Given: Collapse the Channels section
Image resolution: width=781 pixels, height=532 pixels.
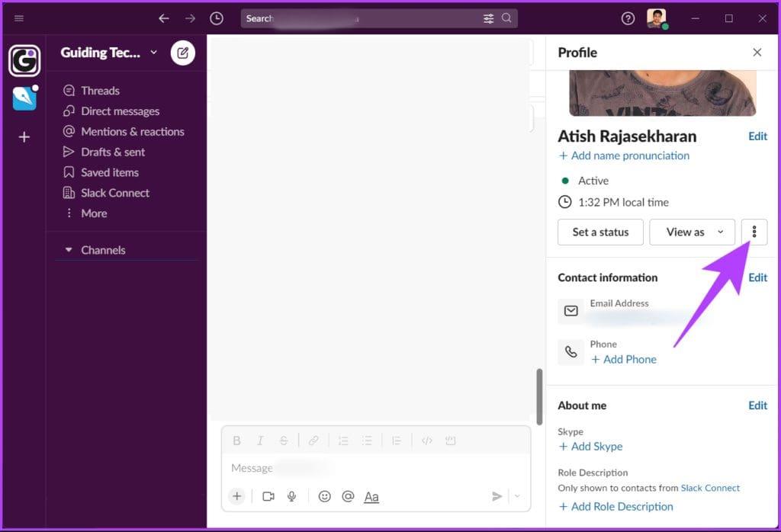Looking at the screenshot, I should (x=69, y=250).
